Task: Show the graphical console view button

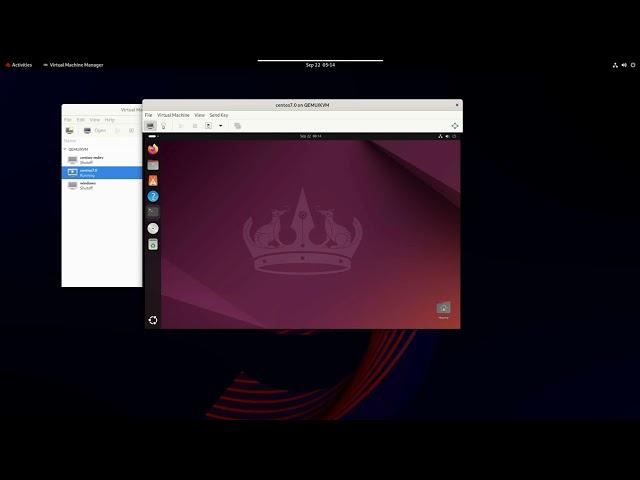Action: point(151,126)
